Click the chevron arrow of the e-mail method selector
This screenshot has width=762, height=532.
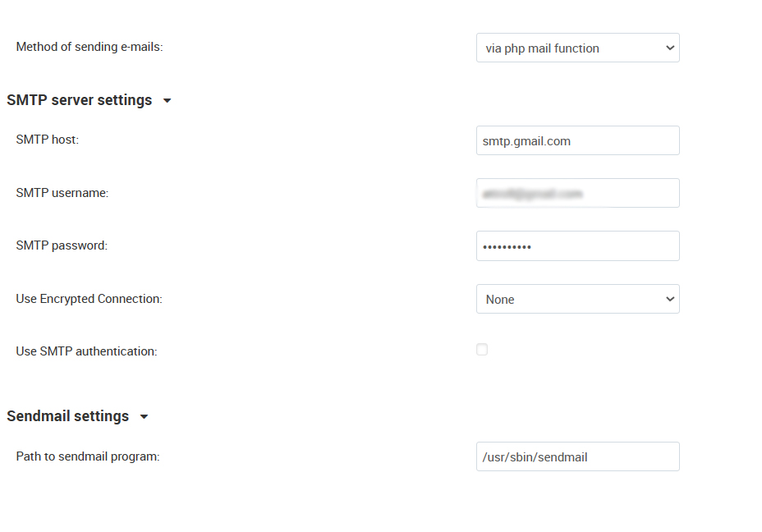pos(670,48)
